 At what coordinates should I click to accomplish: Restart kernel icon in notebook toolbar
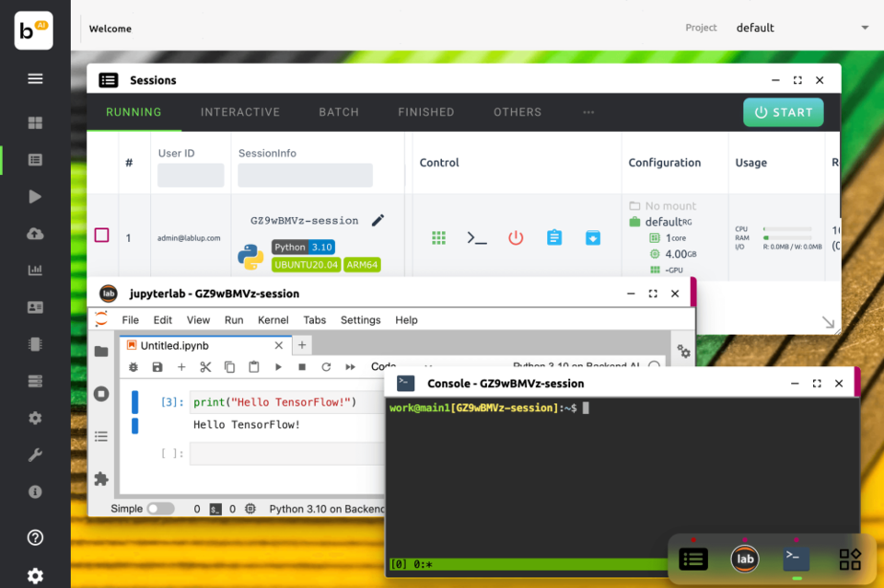[x=326, y=367]
